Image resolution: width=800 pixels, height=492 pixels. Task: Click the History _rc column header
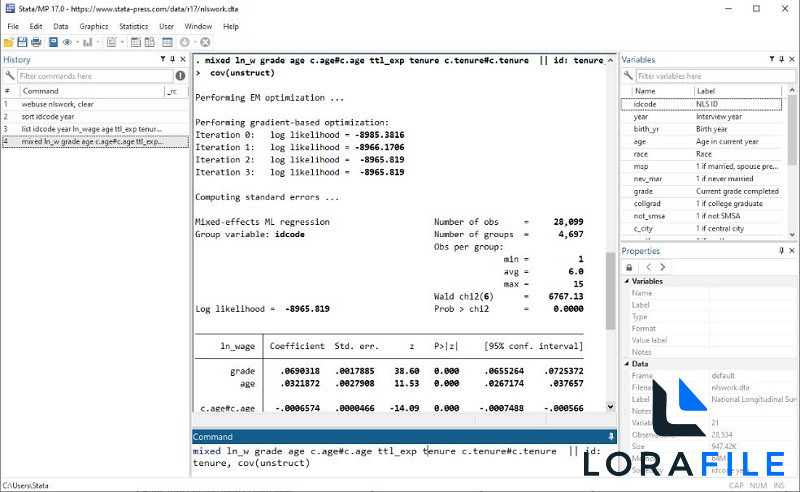tap(177, 91)
